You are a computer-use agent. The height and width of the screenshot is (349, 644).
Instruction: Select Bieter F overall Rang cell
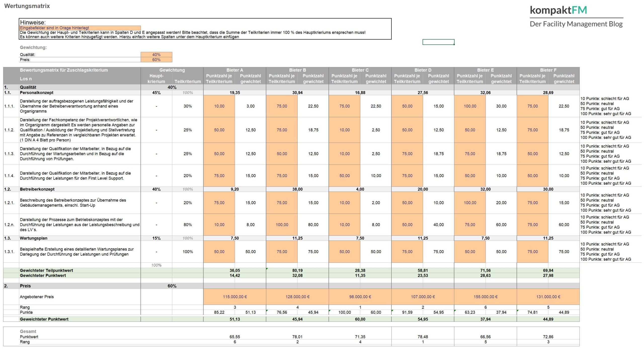coord(548,342)
